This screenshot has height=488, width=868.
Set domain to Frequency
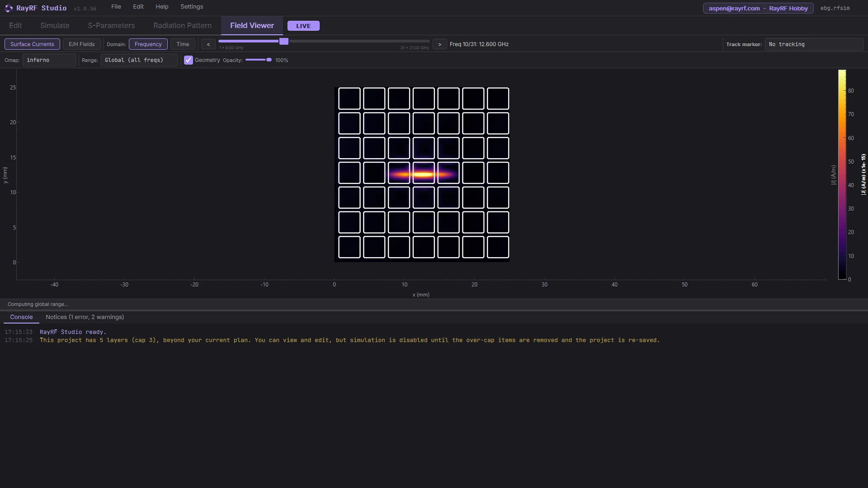(x=148, y=44)
